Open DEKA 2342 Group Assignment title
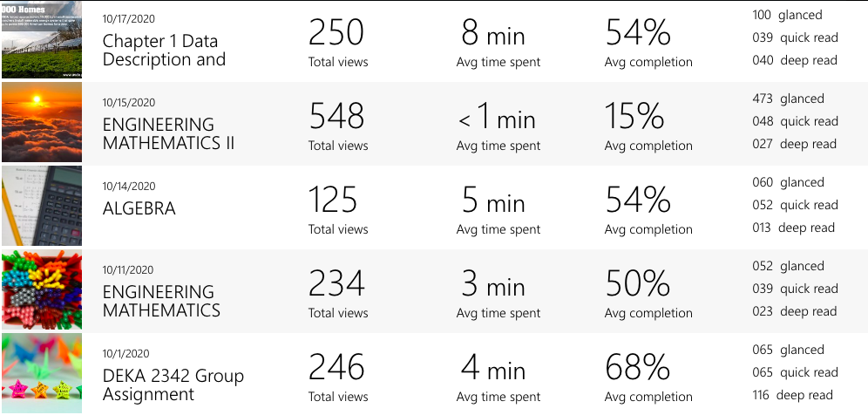This screenshot has width=868, height=415. [173, 384]
